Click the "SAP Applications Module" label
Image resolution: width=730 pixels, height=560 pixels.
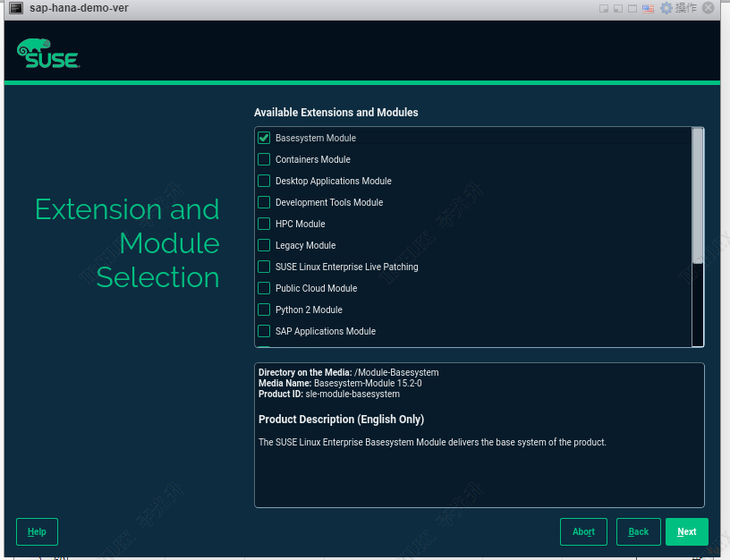pyautogui.click(x=326, y=331)
